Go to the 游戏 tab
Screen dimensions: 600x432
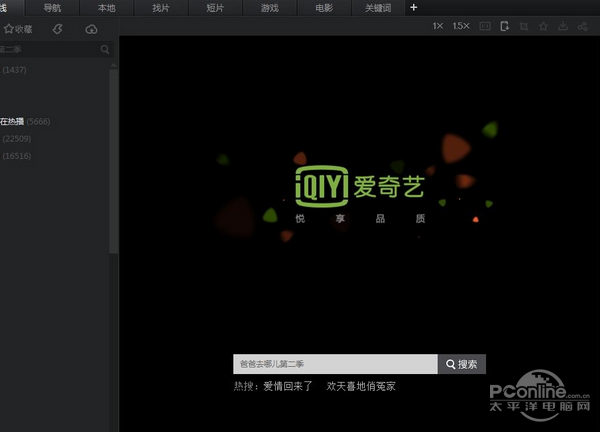[269, 8]
